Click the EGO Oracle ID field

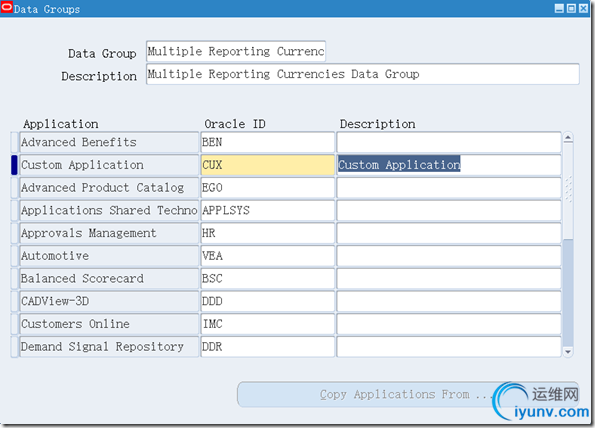point(268,188)
